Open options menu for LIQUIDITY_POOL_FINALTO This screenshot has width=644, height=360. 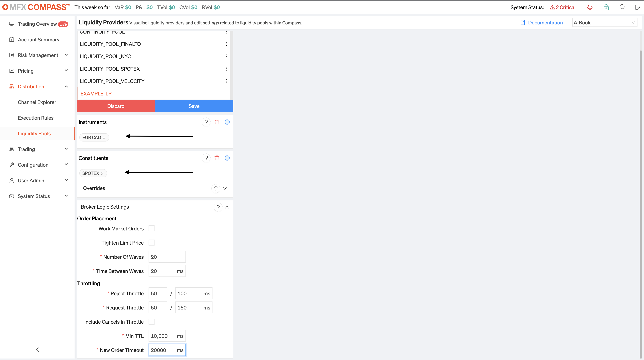(x=226, y=44)
